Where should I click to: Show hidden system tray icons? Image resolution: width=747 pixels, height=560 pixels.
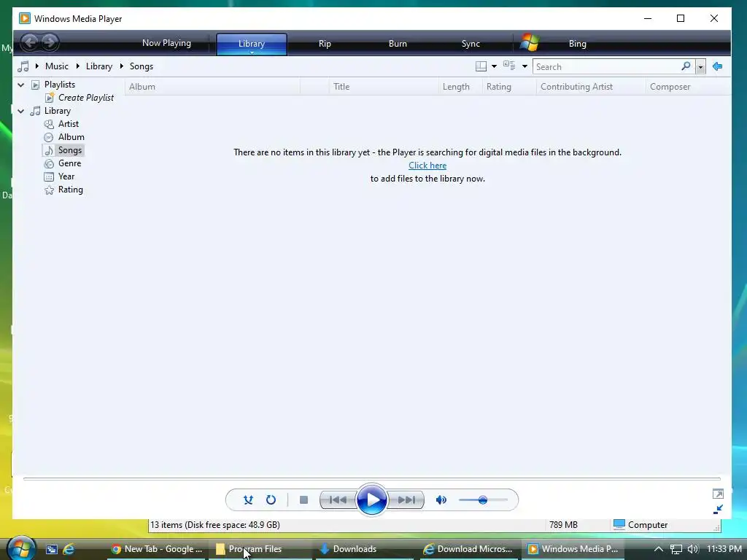click(x=659, y=549)
